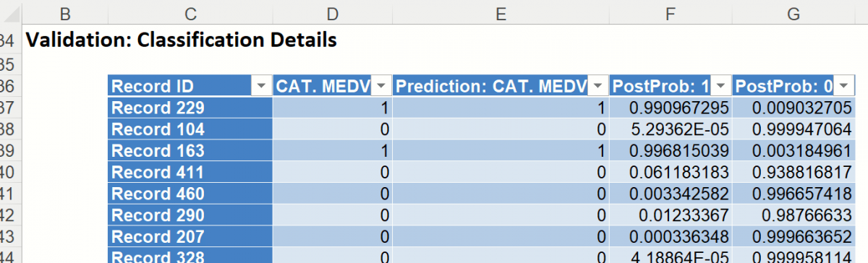Click the Record 229 cell

pyautogui.click(x=190, y=108)
